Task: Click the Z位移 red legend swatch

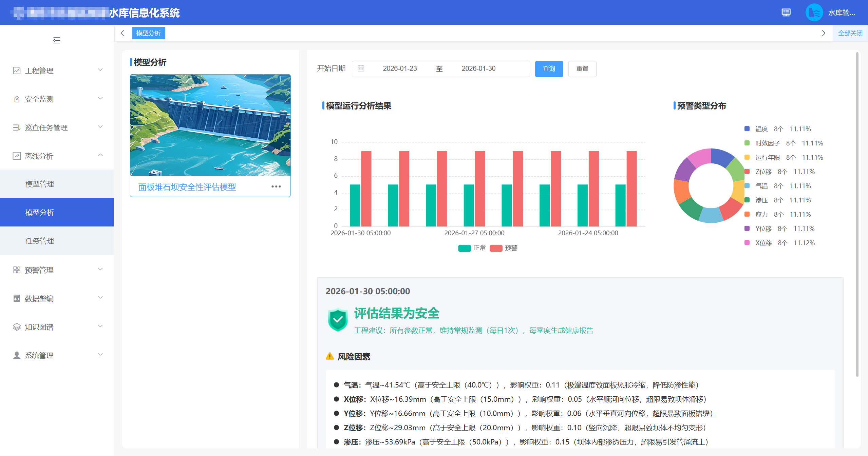Action: click(747, 172)
